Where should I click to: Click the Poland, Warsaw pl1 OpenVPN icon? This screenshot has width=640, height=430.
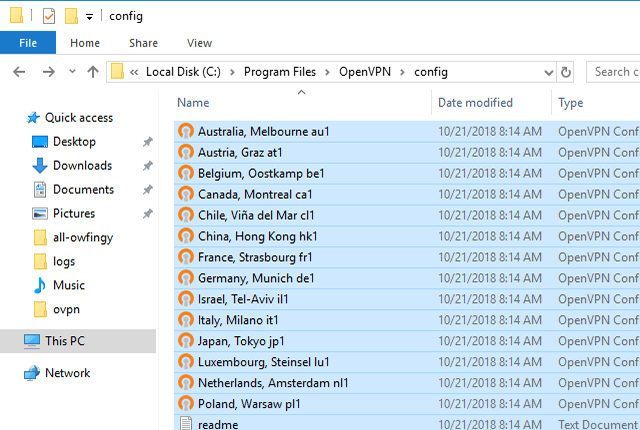tap(186, 403)
